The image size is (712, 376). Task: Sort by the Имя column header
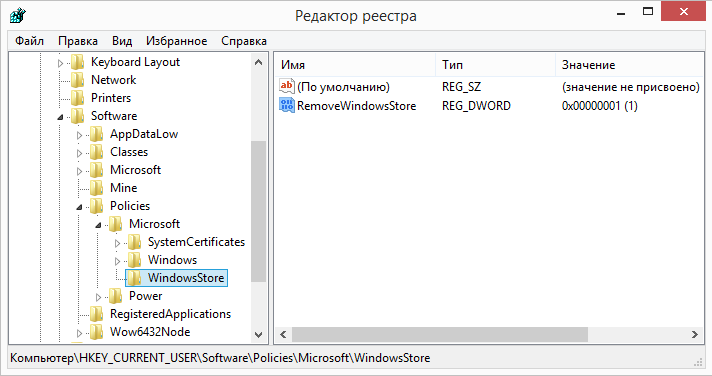click(x=355, y=65)
